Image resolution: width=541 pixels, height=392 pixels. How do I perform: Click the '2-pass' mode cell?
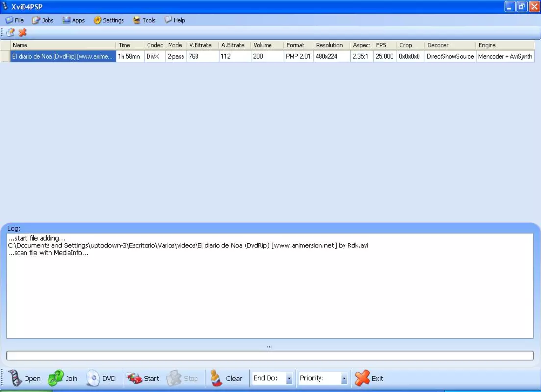176,56
